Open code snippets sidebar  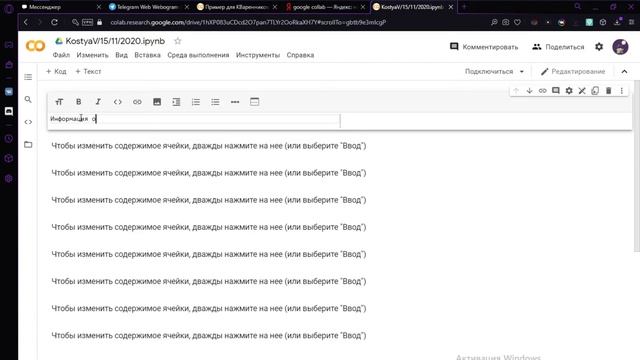(28, 122)
